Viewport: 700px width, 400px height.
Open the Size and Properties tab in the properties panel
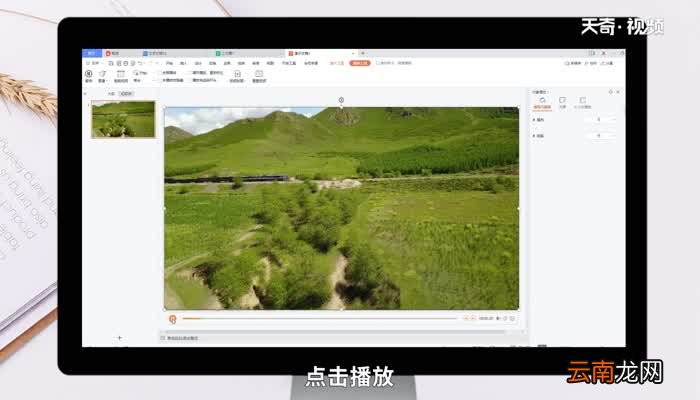(583, 103)
